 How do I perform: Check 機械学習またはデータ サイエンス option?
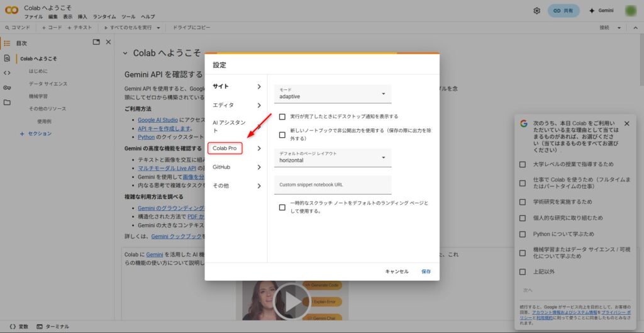523,253
